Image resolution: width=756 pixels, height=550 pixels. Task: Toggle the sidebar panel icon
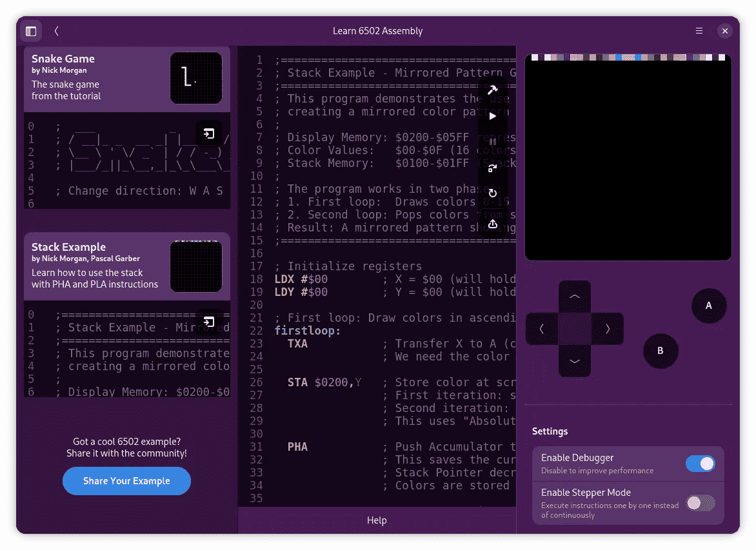(x=31, y=31)
